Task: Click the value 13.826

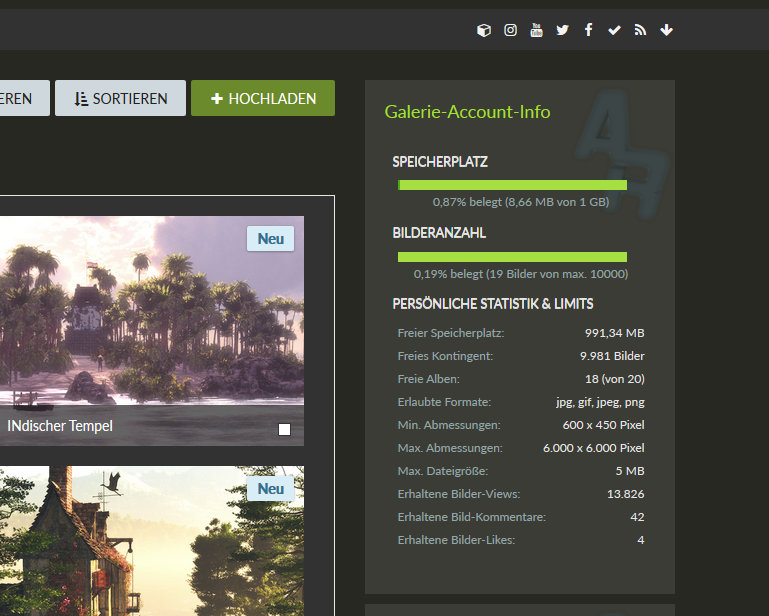Action: 626,494
